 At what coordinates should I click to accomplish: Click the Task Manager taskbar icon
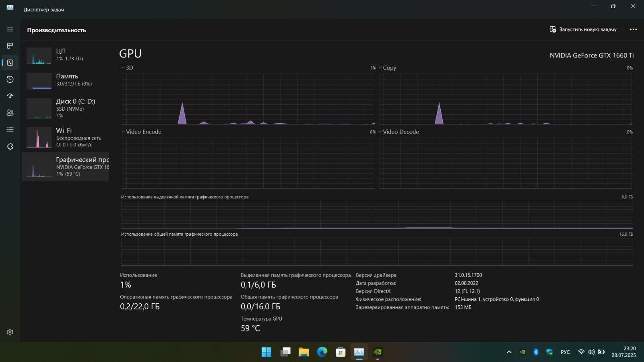(359, 352)
